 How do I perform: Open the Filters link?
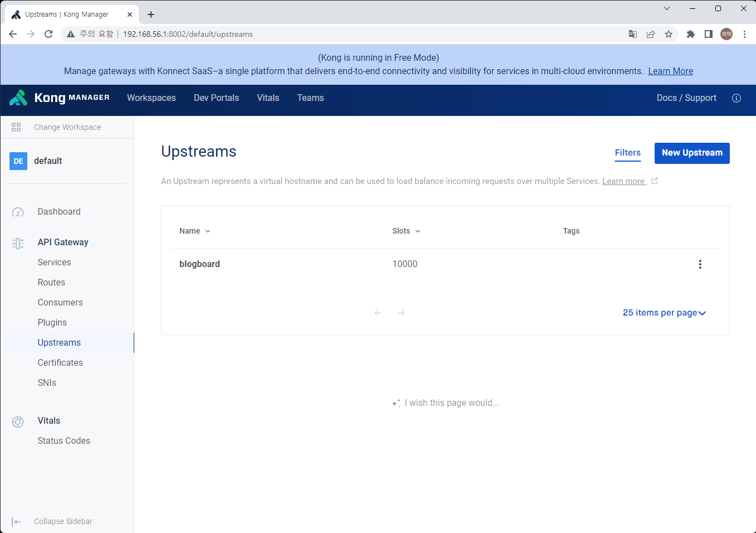pos(628,153)
